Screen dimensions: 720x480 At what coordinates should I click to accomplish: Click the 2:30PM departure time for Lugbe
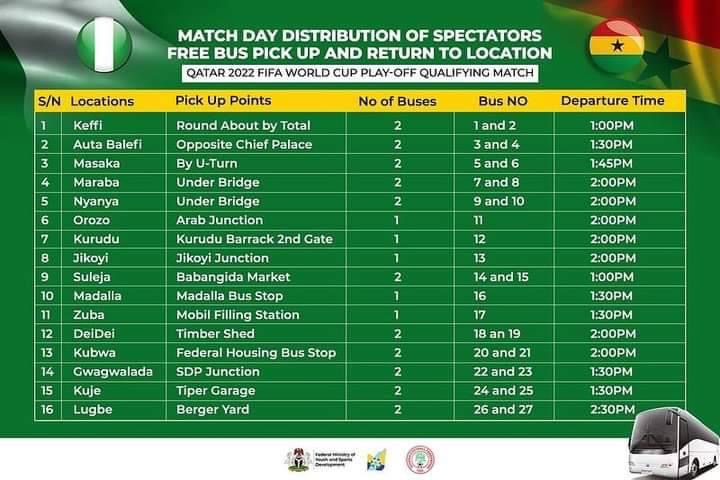pos(612,410)
